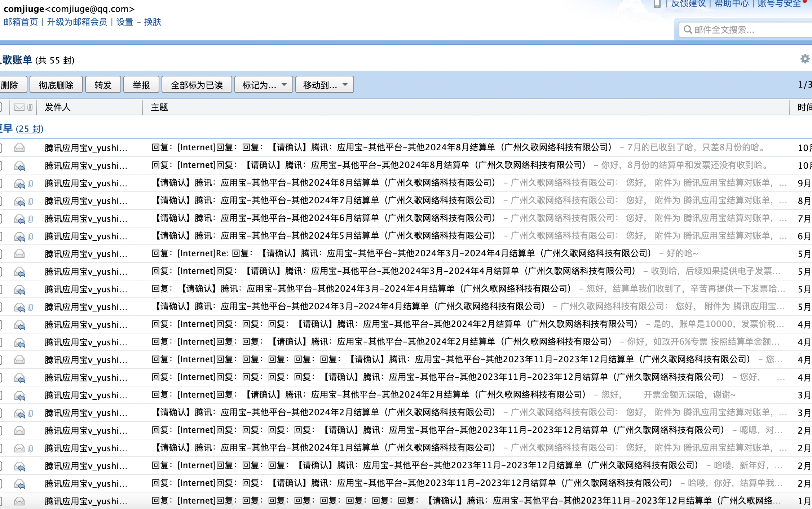Click the replied icon of the '开票金额无误哈' mail
Screen dimensions: 812x509
[19, 395]
